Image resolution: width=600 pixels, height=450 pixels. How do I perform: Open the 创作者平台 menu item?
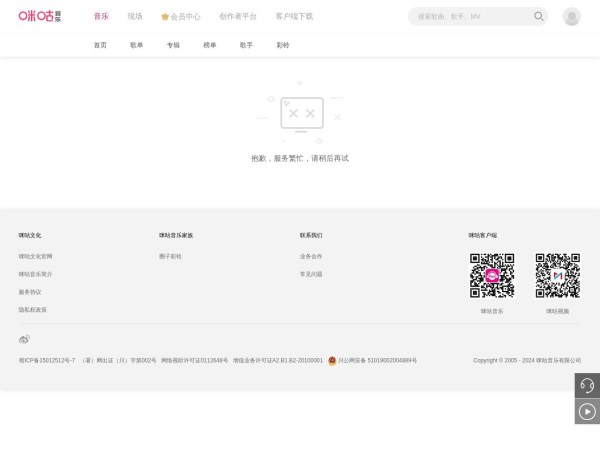click(238, 17)
